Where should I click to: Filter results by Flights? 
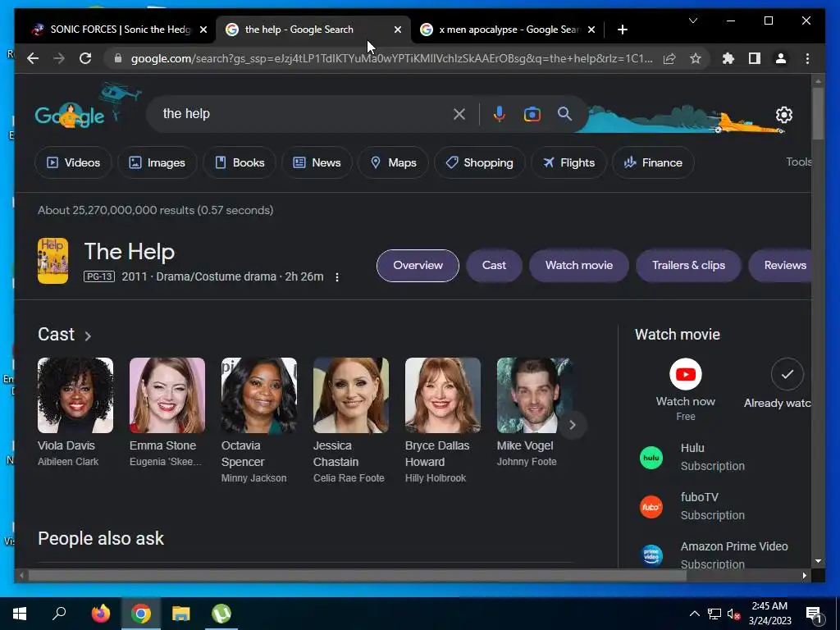(568, 162)
